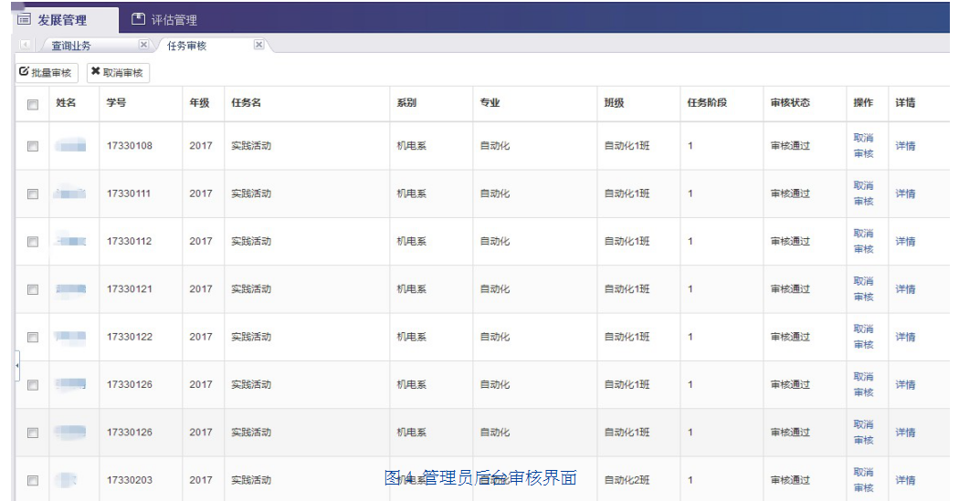Viewport: 980px width, 501px height.
Task: Collapse the left sidebar with the edge handle
Action: (16, 365)
